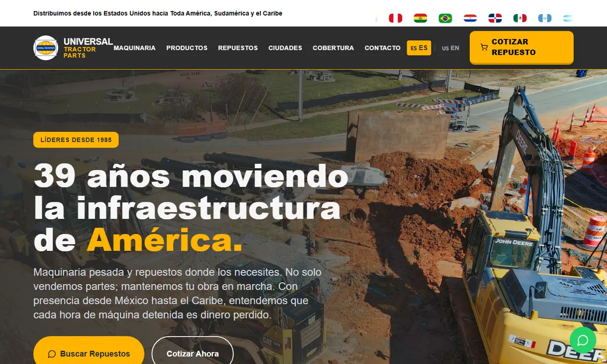
Task: Click the Buscar Repuestos button
Action: click(89, 353)
